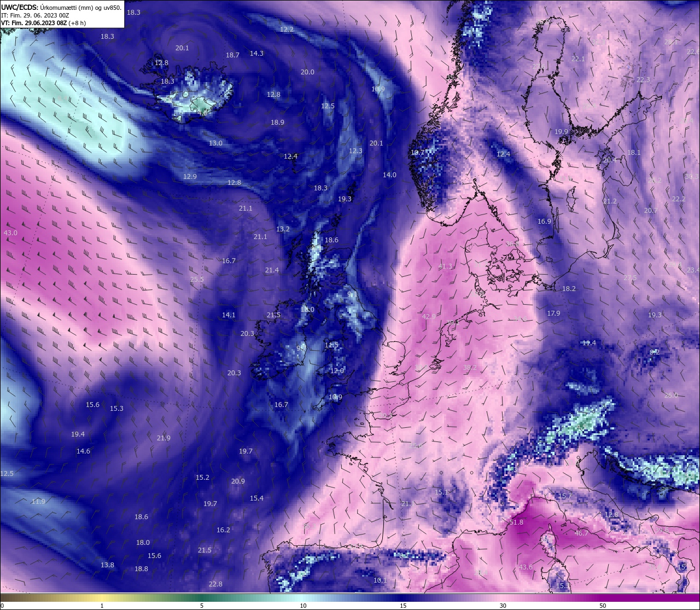Click the map value 22.3
Screen dimensions: 700x610
pos(643,80)
